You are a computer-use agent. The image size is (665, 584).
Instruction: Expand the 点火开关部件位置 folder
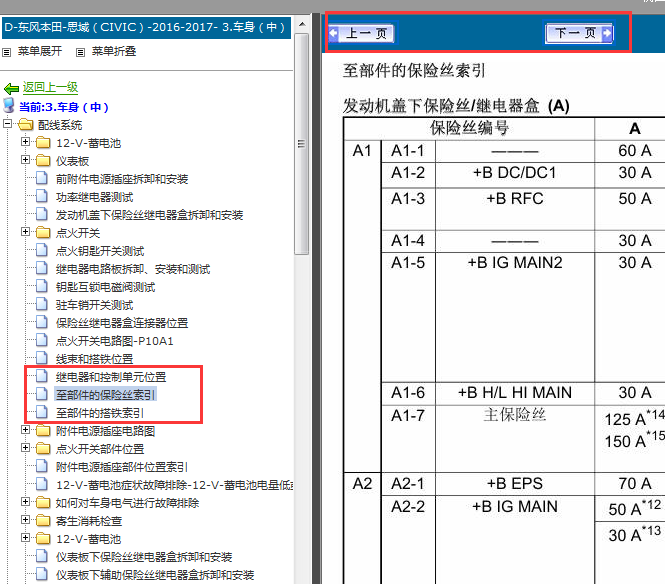pos(25,448)
